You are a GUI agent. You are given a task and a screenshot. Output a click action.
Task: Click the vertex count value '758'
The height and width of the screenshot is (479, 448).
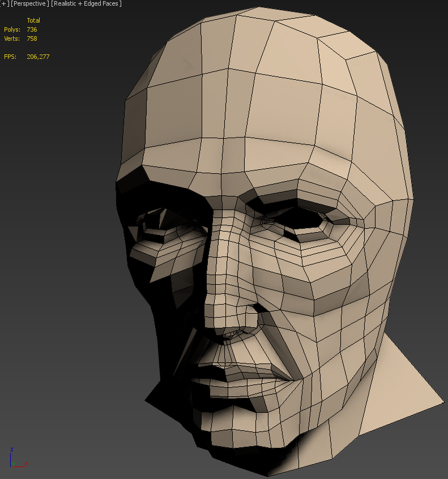point(32,39)
